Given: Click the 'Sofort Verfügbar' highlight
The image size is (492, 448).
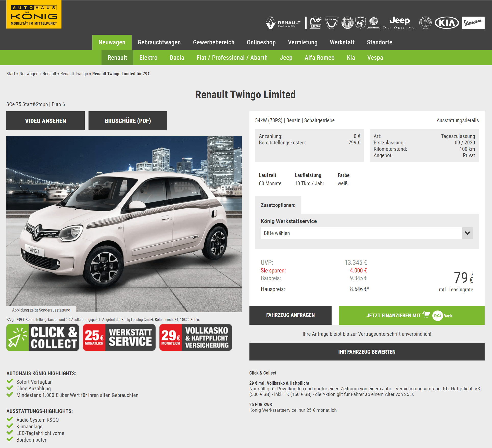Looking at the screenshot, I should [34, 382].
